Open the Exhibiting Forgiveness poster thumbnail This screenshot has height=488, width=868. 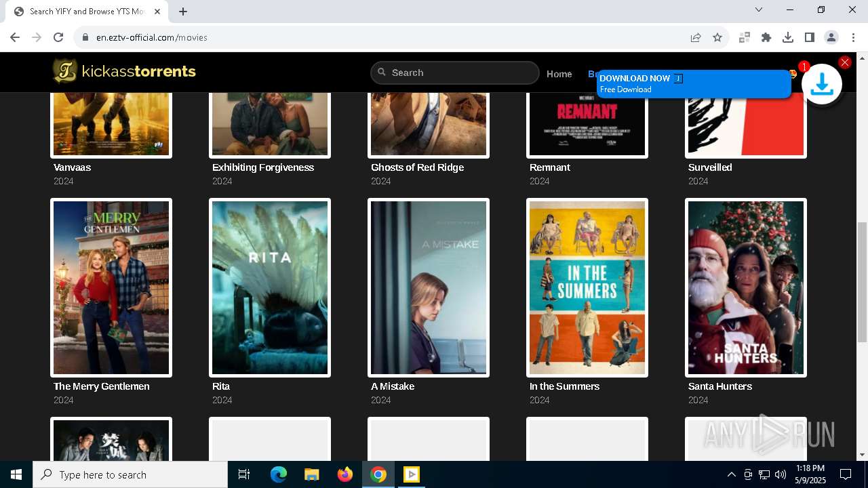(270, 124)
